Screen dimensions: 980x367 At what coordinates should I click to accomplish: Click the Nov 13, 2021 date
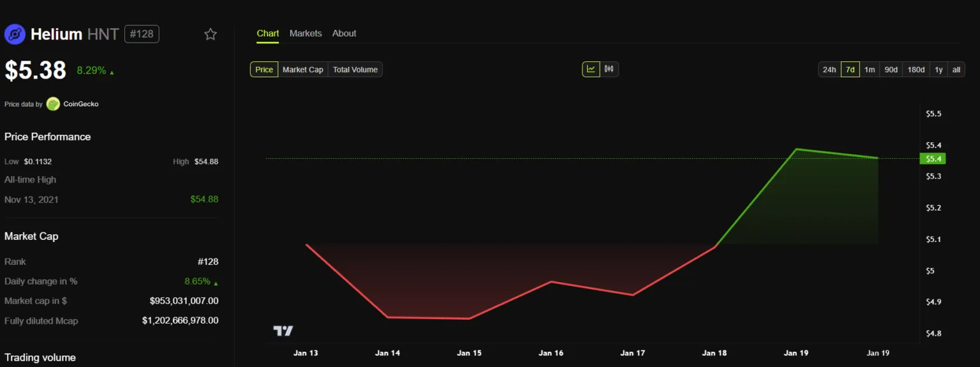[31, 200]
